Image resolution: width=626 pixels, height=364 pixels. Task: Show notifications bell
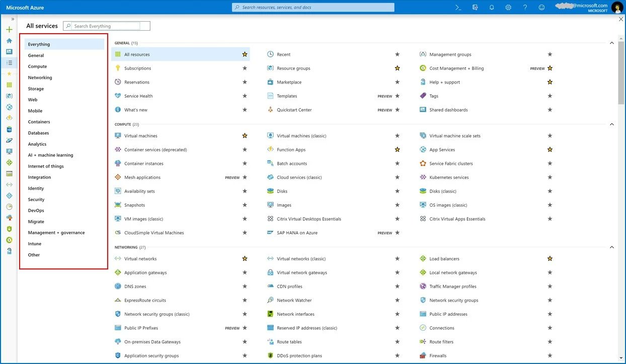point(492,8)
